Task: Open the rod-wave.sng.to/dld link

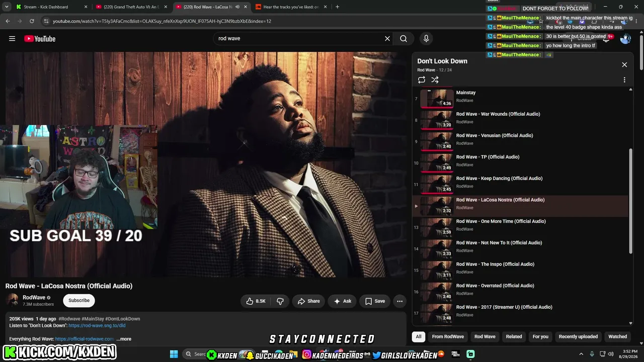Action: click(x=97, y=325)
